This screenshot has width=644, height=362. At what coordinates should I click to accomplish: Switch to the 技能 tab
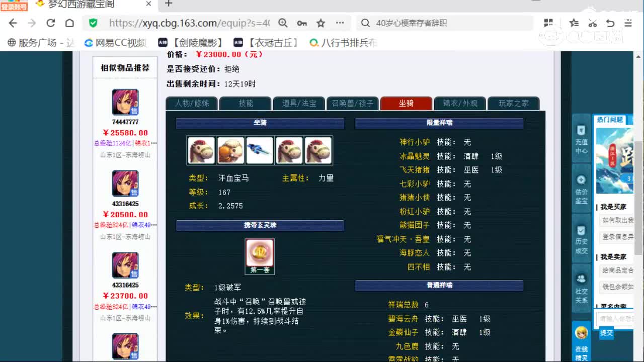point(246,103)
